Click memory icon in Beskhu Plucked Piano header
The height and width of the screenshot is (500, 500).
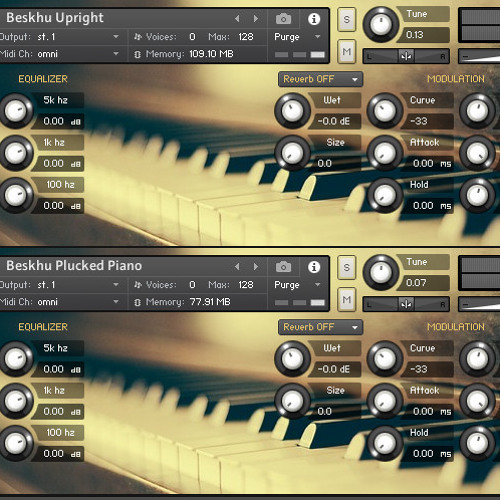tap(137, 302)
